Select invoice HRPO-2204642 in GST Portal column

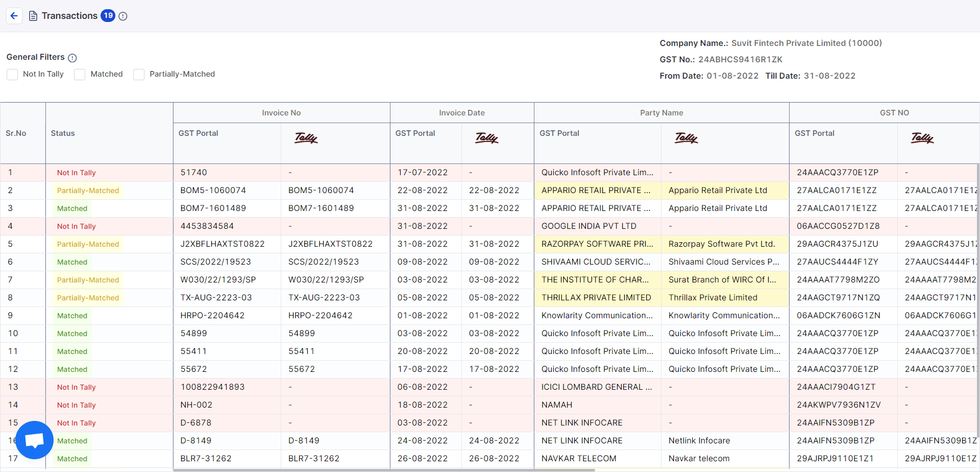[x=212, y=316]
